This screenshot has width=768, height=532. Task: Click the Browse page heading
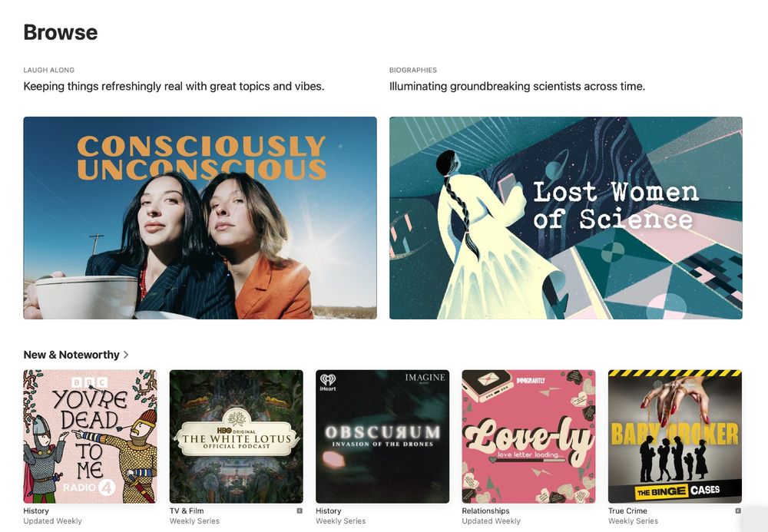[60, 32]
